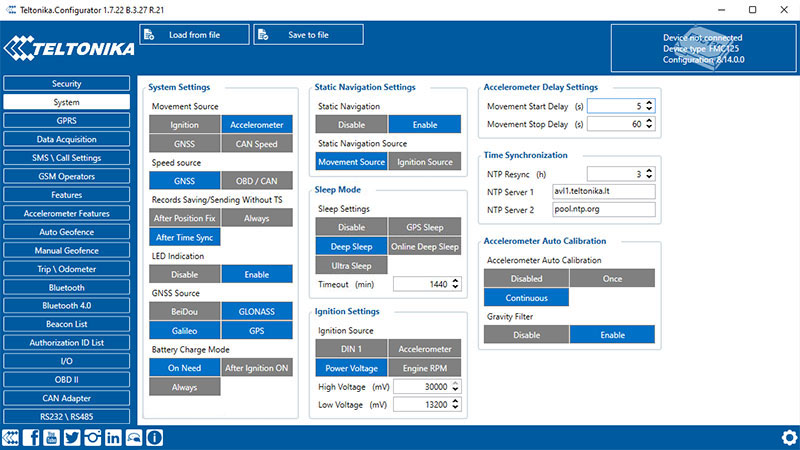Click the NTP Server 1 input field
The width and height of the screenshot is (800, 450).
(601, 191)
